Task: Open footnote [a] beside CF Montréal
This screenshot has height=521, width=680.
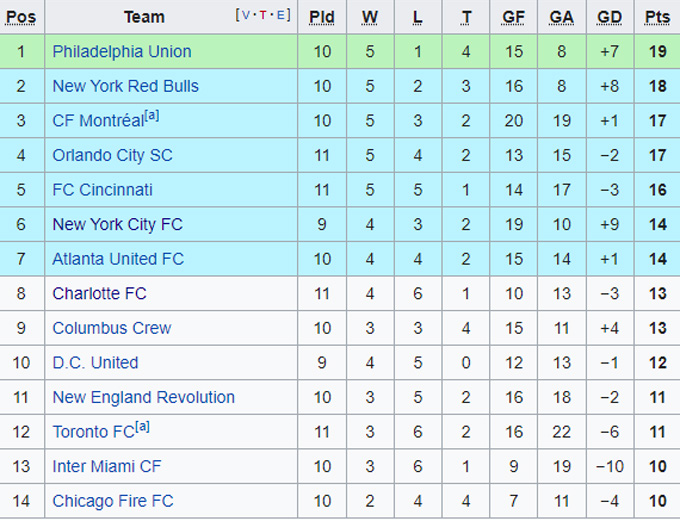Action: click(152, 116)
